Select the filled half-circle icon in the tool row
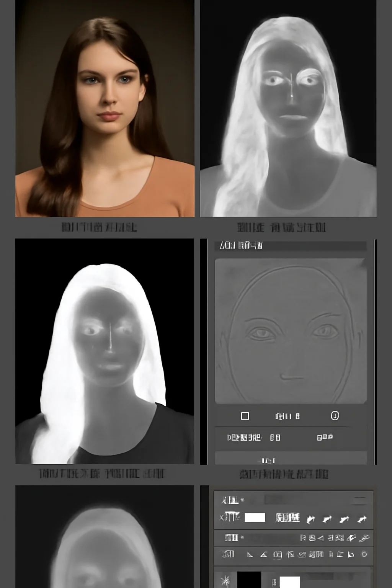The width and height of the screenshot is (392, 588). [351, 554]
